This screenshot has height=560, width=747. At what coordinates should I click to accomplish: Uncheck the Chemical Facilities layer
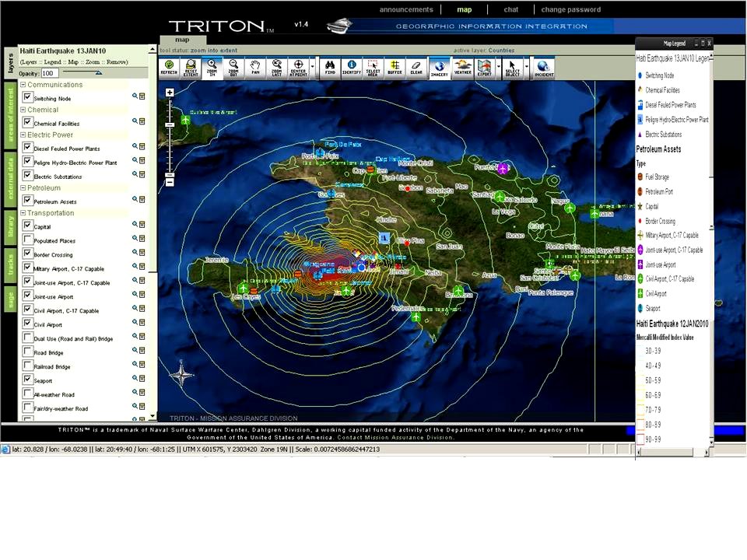[x=28, y=122]
